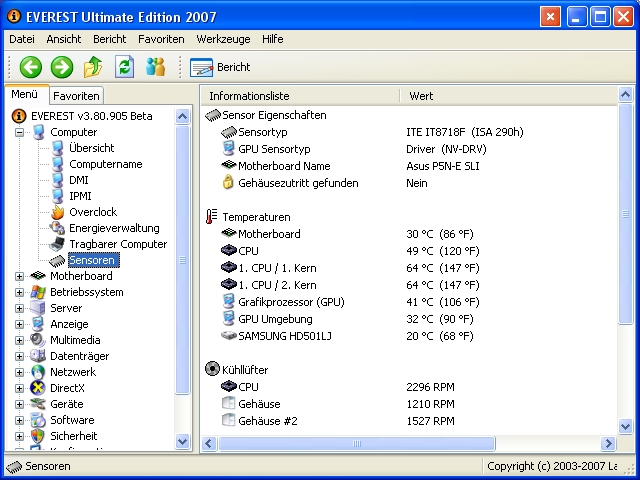This screenshot has width=640, height=480.
Task: Click the Grafikprozessor (GPU) monitor icon
Action: coord(229,302)
